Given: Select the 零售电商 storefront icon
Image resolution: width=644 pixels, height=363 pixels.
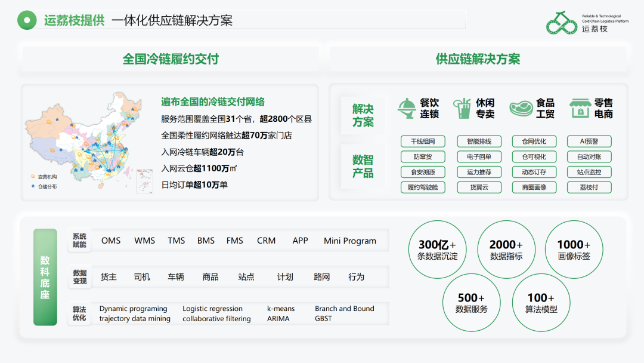Looking at the screenshot, I should [580, 108].
